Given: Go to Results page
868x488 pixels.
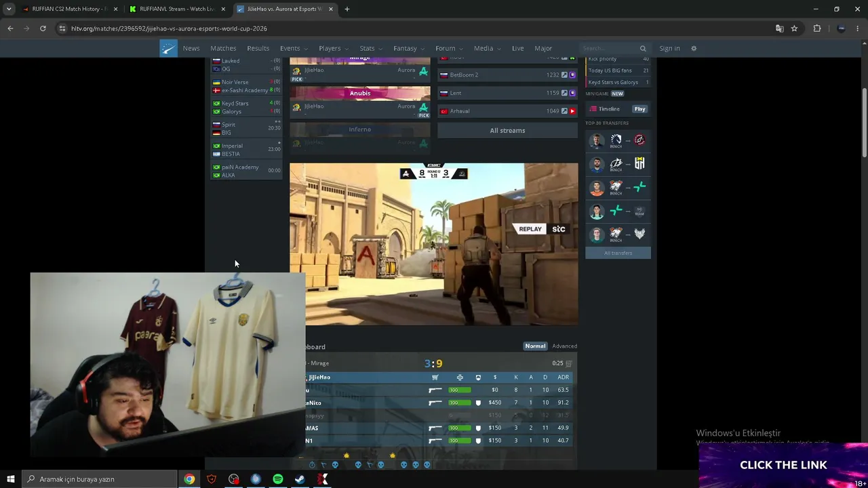Looking at the screenshot, I should pyautogui.click(x=258, y=48).
